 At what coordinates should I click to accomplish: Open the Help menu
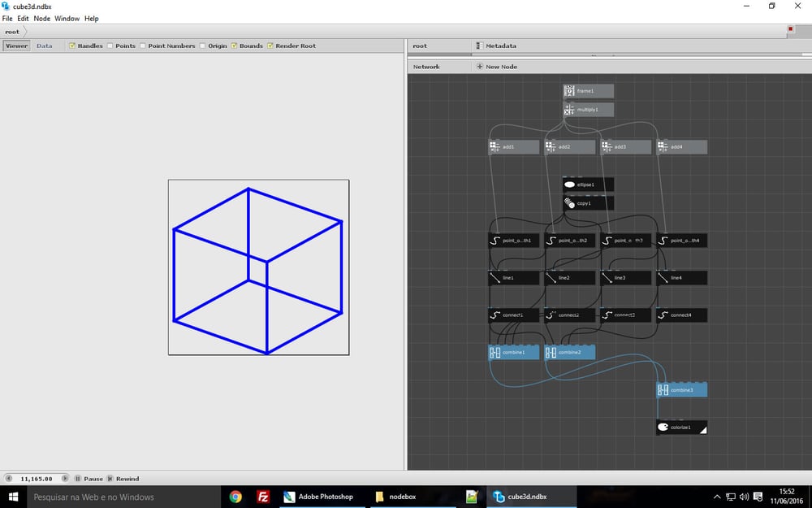[x=92, y=18]
